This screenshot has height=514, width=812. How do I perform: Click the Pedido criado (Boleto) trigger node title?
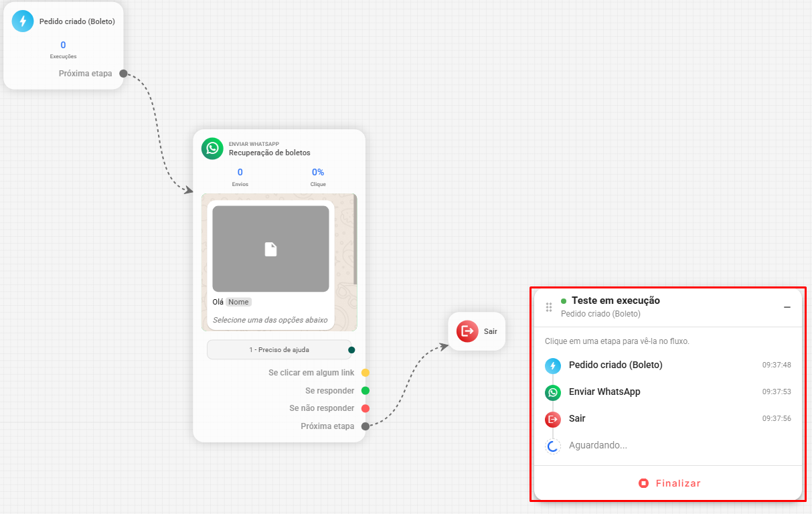click(77, 21)
